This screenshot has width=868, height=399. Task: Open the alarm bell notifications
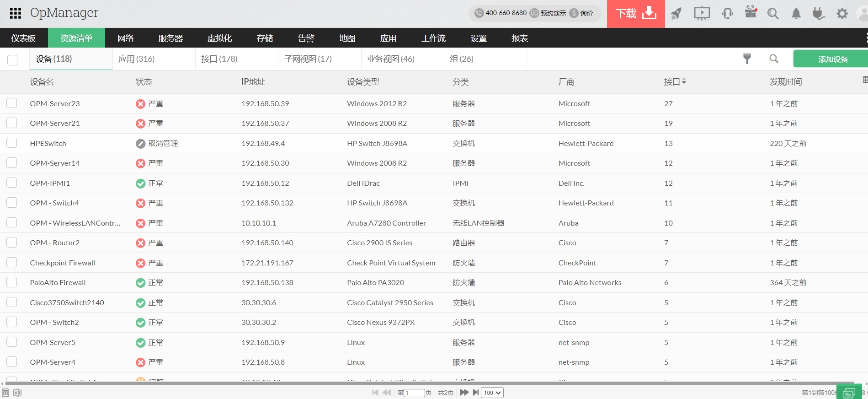tap(796, 14)
